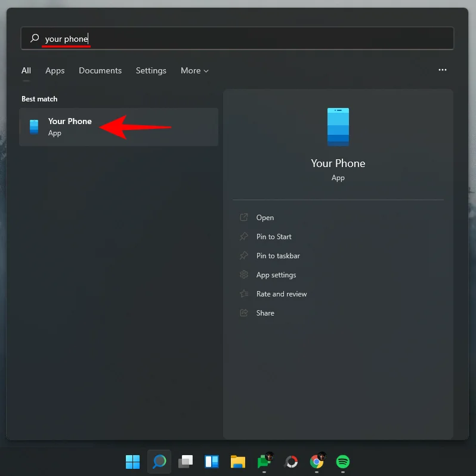The image size is (476, 476).
Task: Click the pin icon beside Pin to Start
Action: (x=244, y=236)
